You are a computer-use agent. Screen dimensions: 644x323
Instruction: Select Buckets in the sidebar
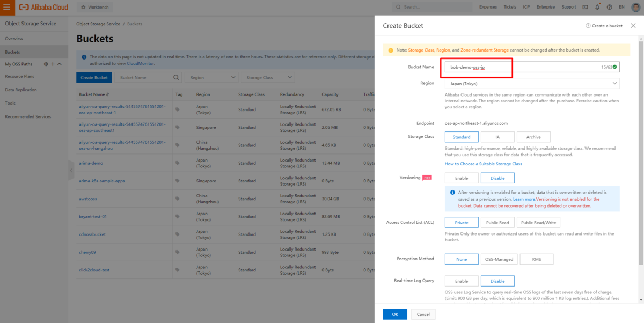coord(34,52)
